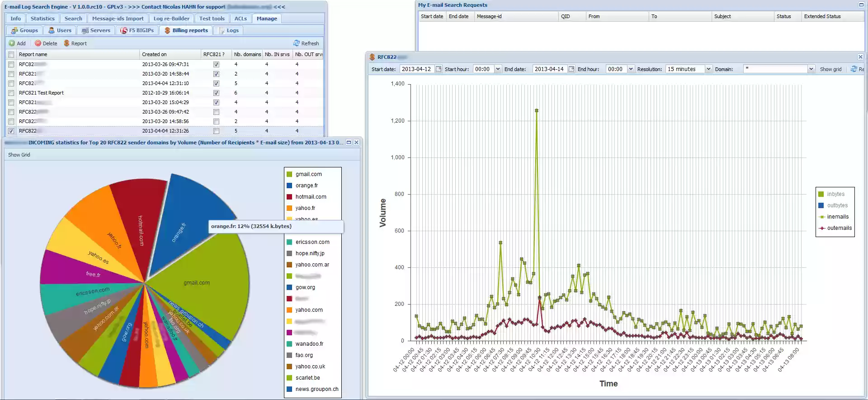Click Show Grid in pie chart window
This screenshot has height=400, width=868.
(x=19, y=155)
